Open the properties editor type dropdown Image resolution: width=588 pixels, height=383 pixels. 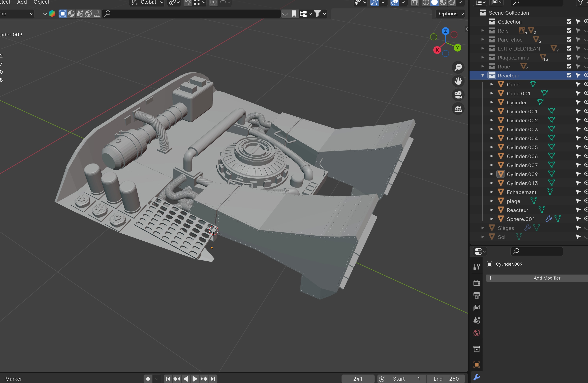[x=480, y=252]
